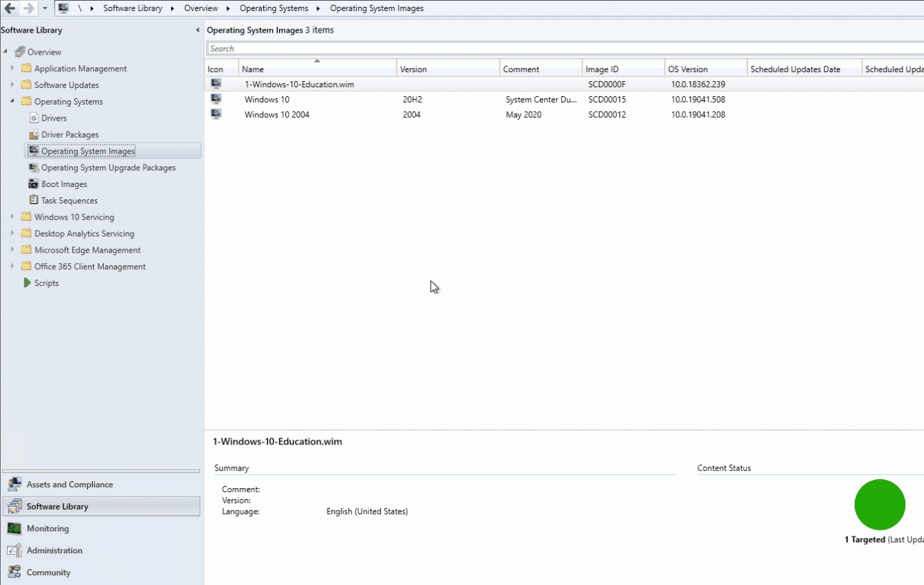The width and height of the screenshot is (924, 585).
Task: Click the image icon beside Windows 10 2004
Action: (x=215, y=114)
